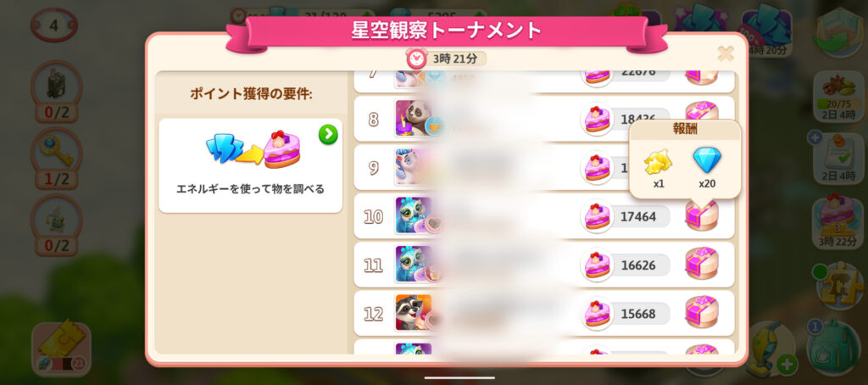
Task: Open the task checklist with 2日 4時
Action: click(838, 157)
